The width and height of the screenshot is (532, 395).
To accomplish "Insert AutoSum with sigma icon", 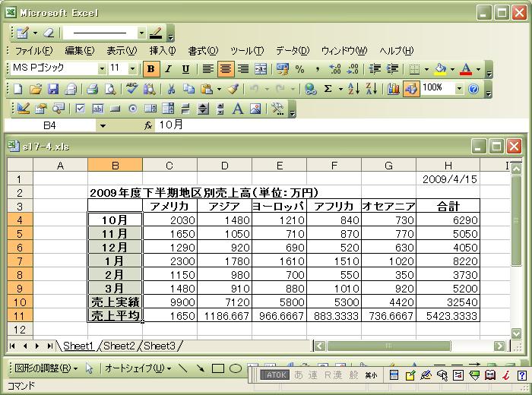I will (x=328, y=89).
